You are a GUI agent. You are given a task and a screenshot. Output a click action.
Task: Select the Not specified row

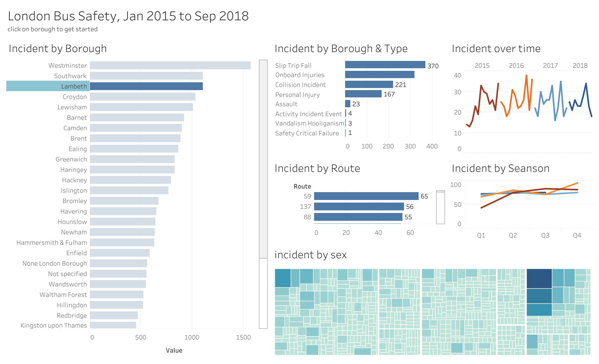pyautogui.click(x=68, y=274)
